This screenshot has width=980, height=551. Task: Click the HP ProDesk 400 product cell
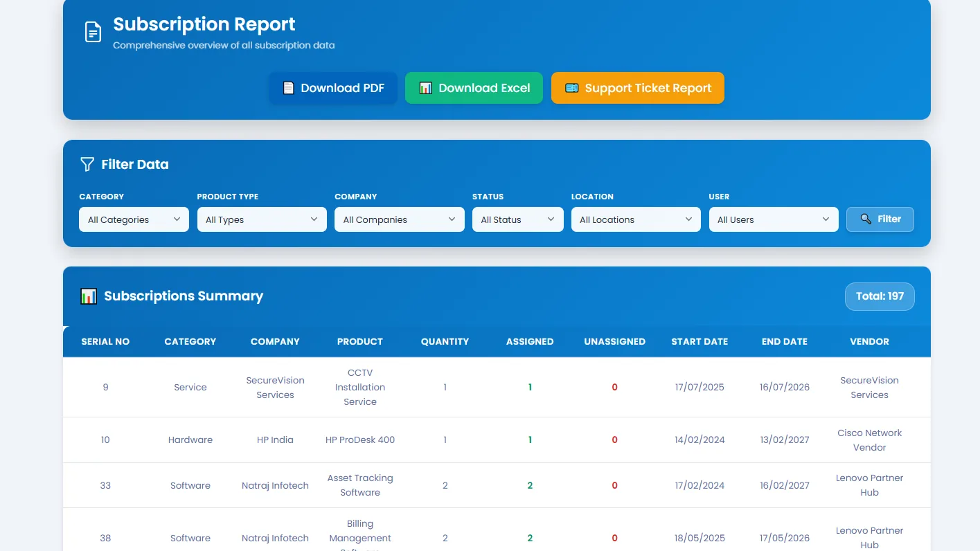[360, 440]
